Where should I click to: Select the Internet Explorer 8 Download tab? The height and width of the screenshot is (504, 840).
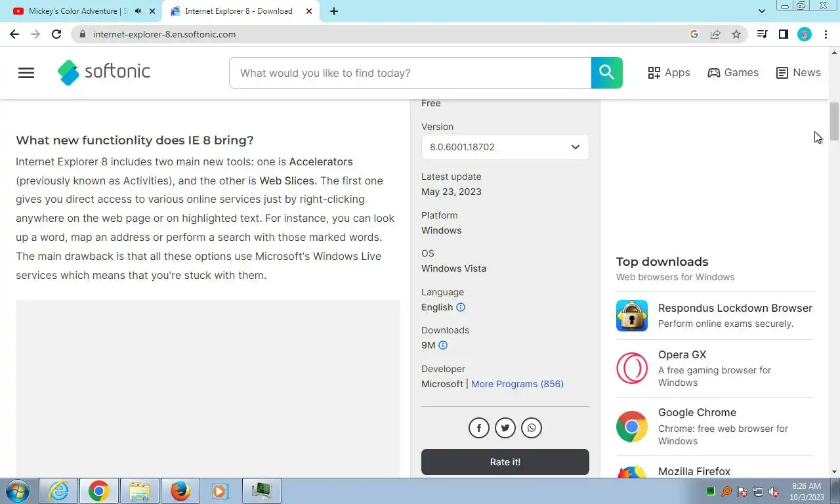[239, 11]
